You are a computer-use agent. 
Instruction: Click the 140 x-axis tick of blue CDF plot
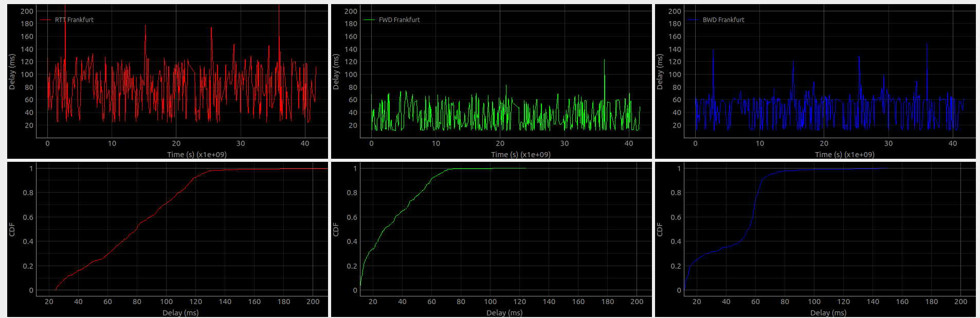[873, 302]
